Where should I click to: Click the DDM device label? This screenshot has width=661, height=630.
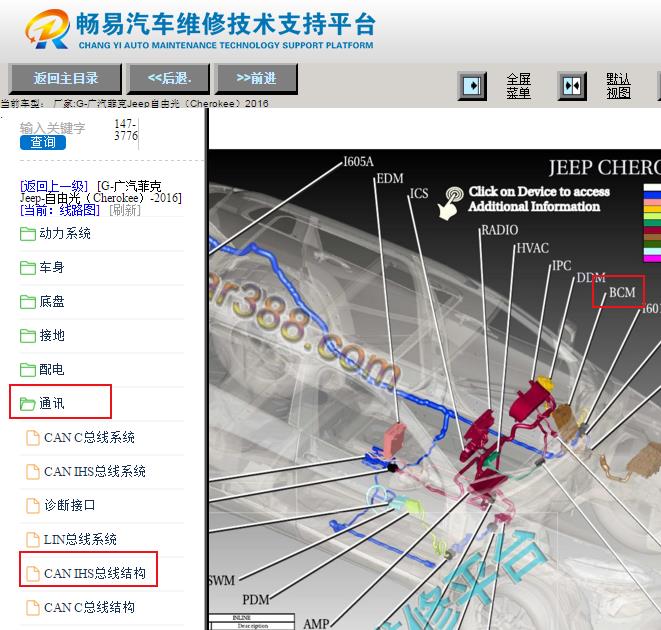[591, 277]
